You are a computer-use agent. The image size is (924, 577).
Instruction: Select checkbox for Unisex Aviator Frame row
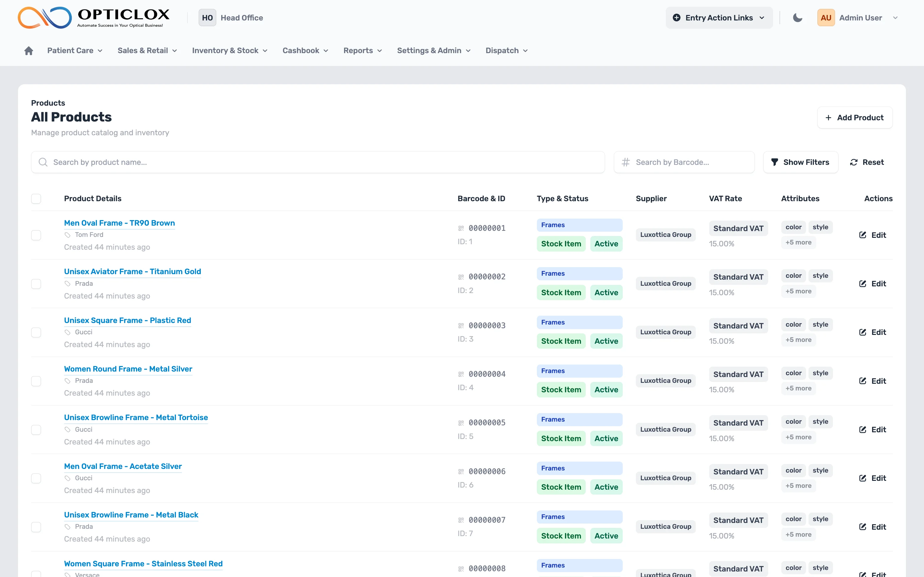pyautogui.click(x=36, y=284)
